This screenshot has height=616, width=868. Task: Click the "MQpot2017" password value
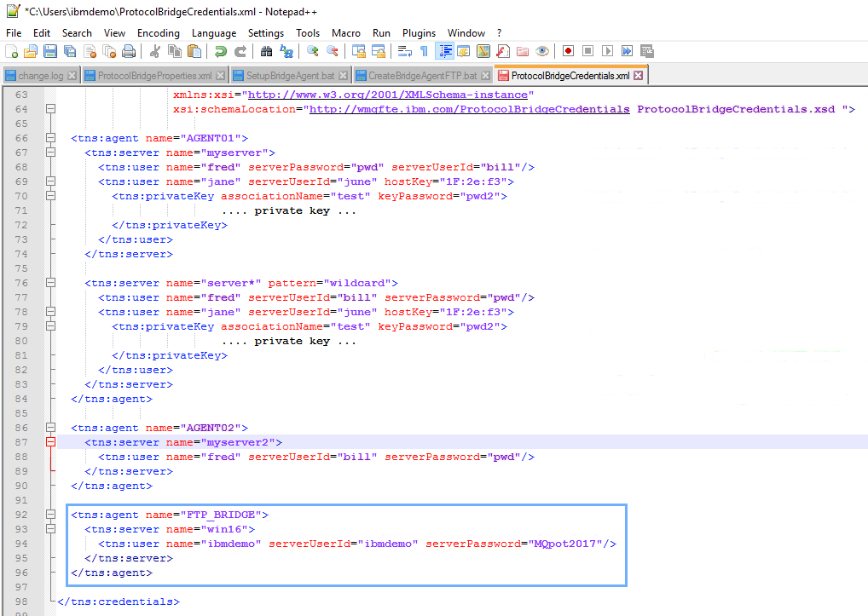564,544
